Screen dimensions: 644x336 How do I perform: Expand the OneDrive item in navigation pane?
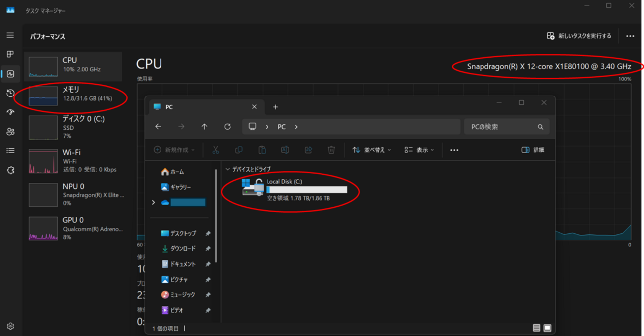[153, 202]
